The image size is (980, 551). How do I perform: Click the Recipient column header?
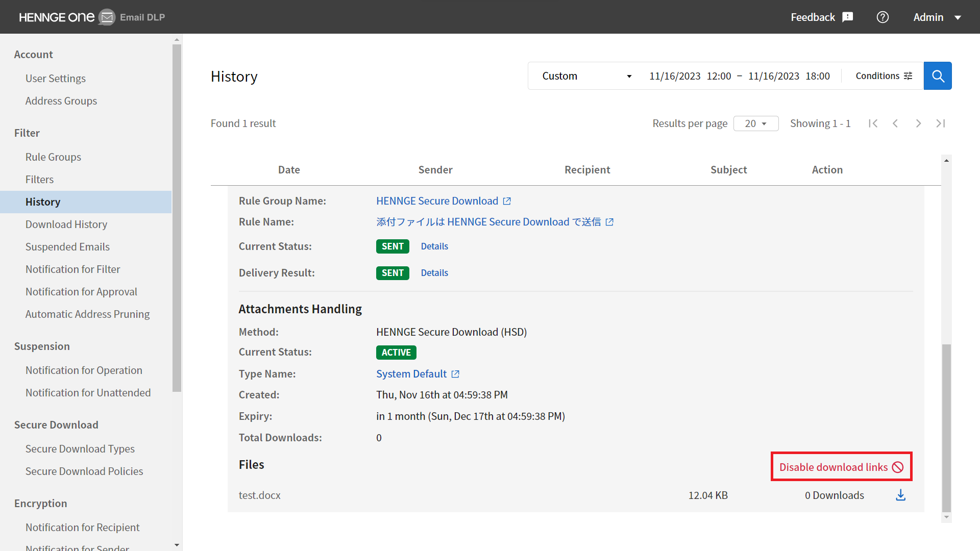click(x=587, y=170)
